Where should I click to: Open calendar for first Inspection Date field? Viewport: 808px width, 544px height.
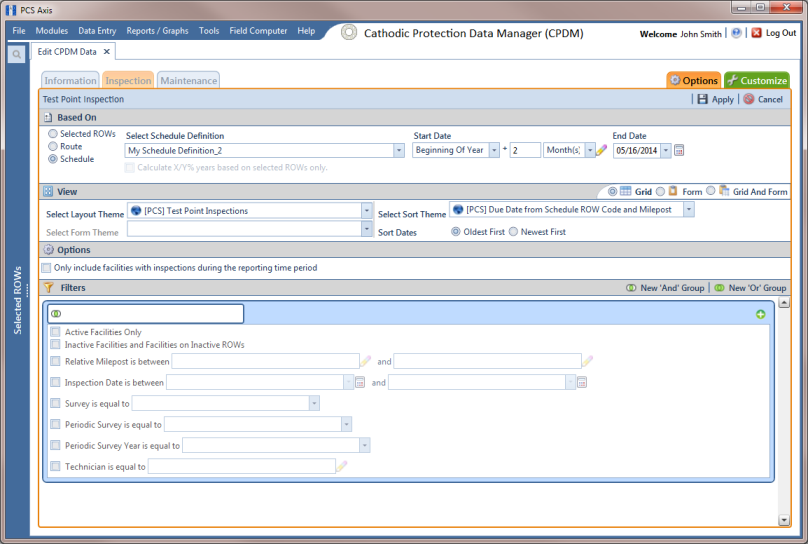[360, 382]
